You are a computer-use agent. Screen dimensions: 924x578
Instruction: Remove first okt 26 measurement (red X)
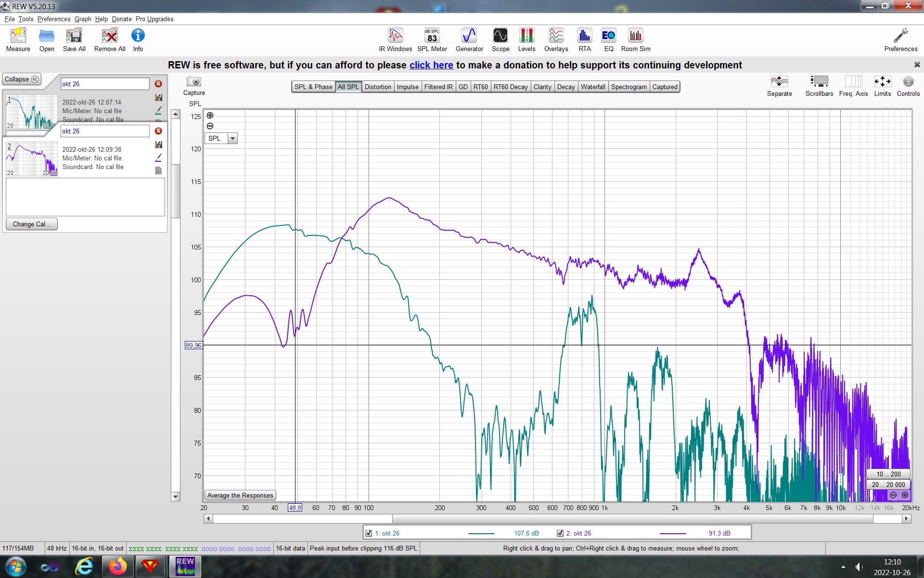pos(158,84)
